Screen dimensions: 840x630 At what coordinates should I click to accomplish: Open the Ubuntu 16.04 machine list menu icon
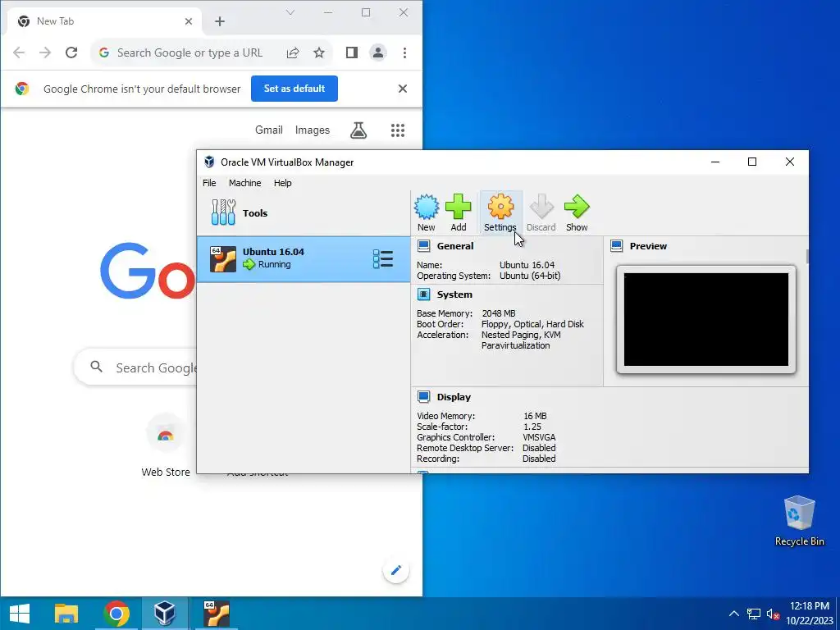383,258
